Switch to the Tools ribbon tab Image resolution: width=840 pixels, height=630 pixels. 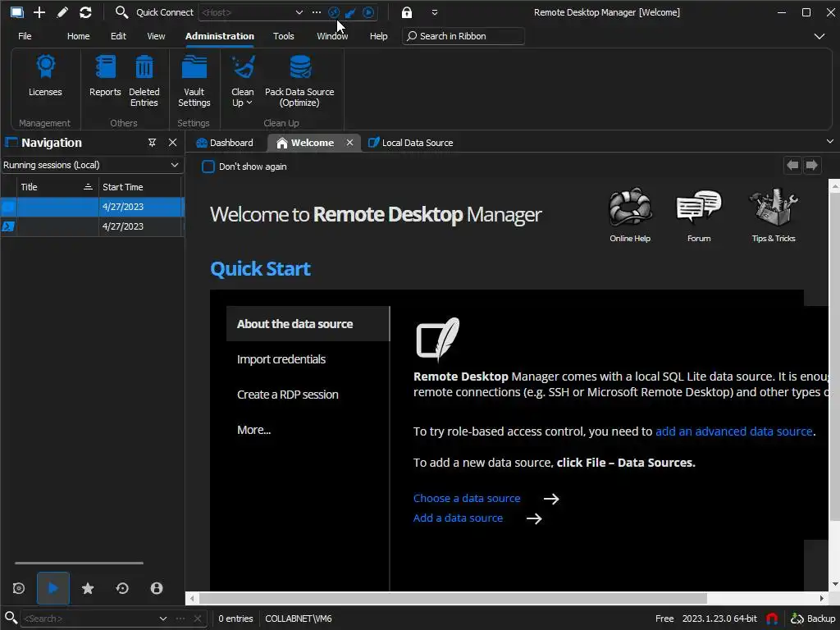(x=283, y=36)
